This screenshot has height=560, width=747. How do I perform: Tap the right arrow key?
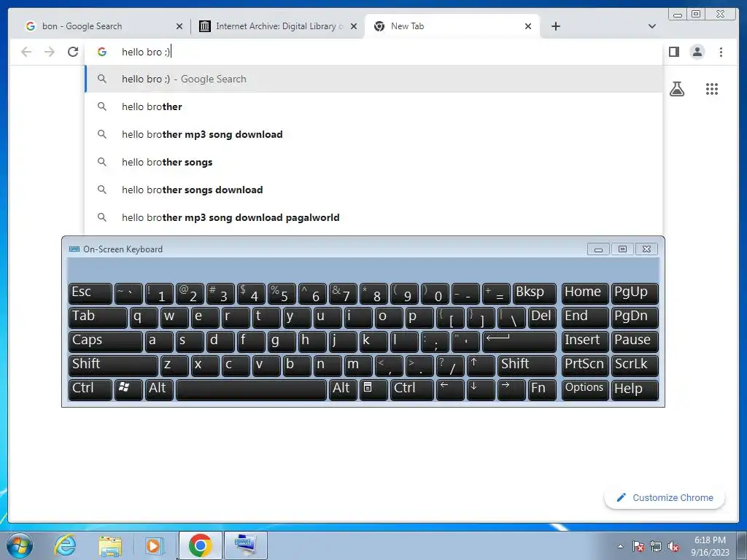(511, 389)
